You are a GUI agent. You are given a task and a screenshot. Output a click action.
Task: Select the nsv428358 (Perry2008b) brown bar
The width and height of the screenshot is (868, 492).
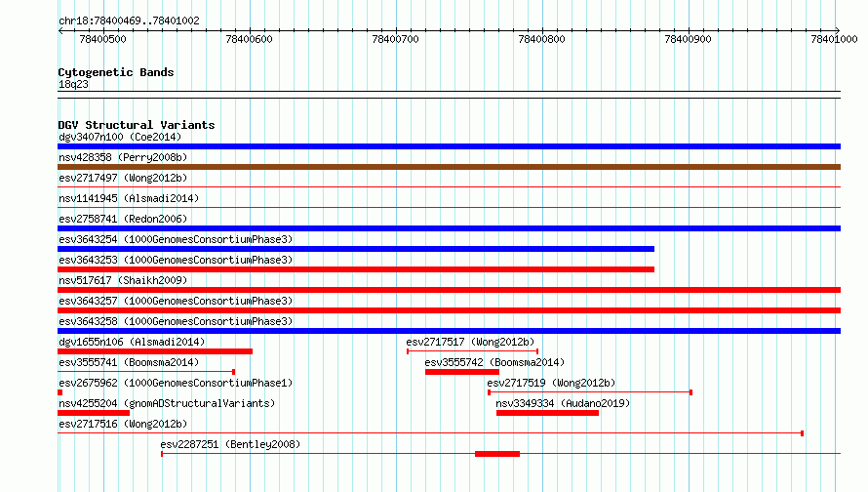449,167
